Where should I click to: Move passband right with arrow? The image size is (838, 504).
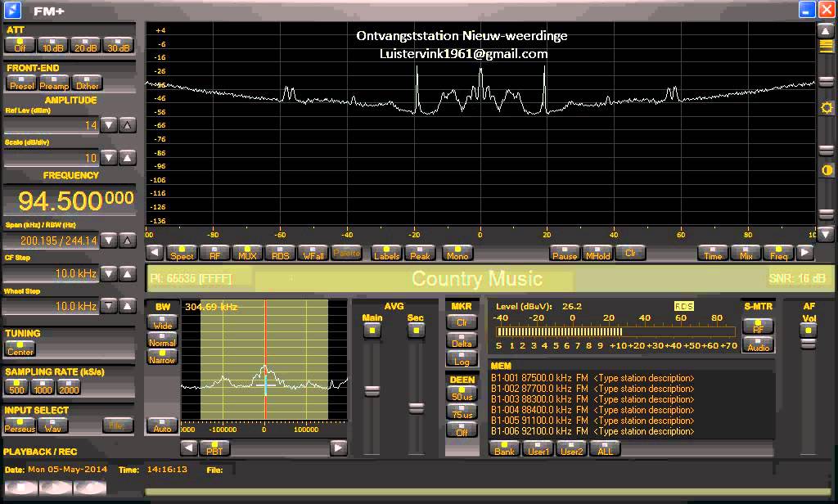pos(338,448)
